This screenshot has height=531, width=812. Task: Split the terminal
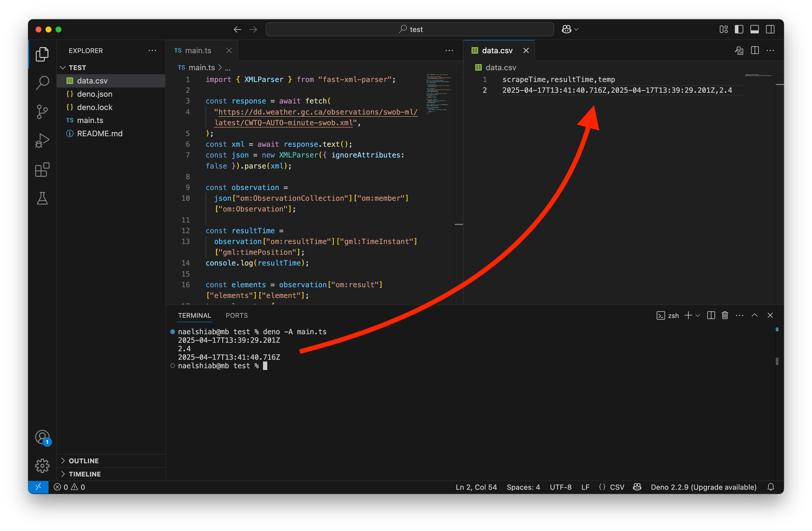tap(711, 315)
